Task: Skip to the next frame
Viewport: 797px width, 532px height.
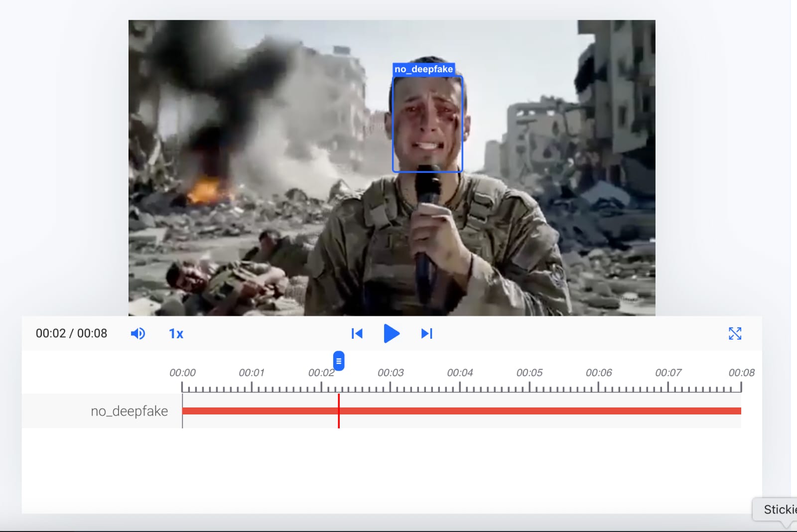Action: point(427,333)
